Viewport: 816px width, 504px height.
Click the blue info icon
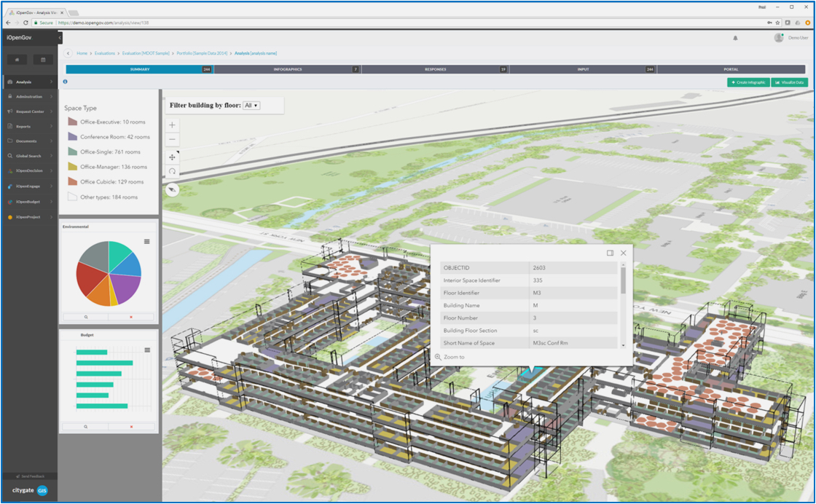65,82
